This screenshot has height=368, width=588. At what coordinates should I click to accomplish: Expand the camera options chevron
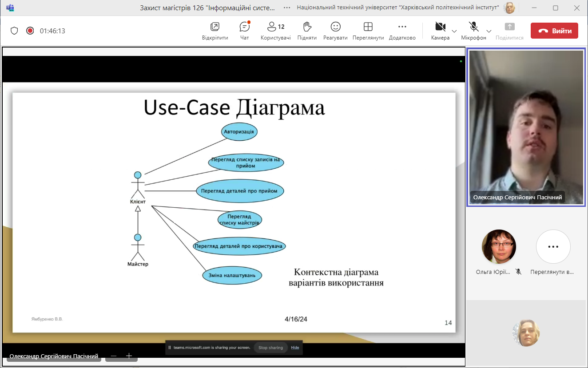pos(454,31)
